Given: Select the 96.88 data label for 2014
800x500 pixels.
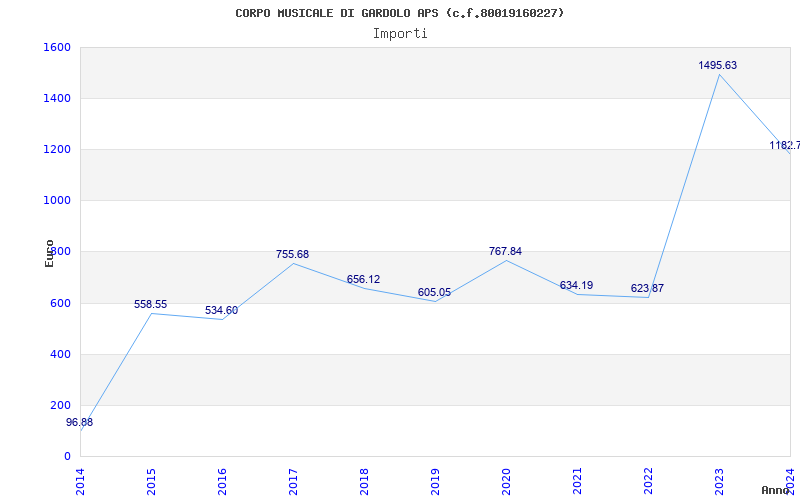Looking at the screenshot, I should pos(80,422).
